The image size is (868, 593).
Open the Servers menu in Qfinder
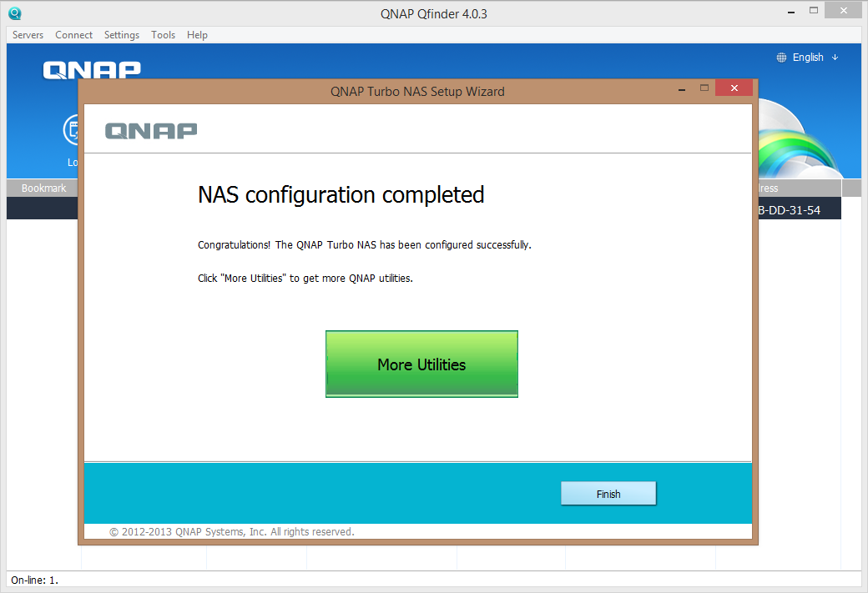28,35
